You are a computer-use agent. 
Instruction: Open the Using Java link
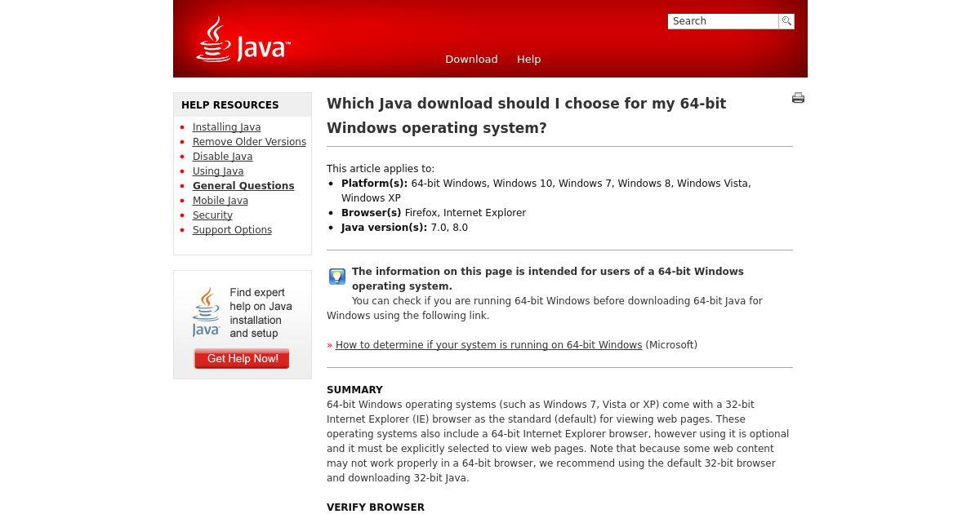[218, 171]
